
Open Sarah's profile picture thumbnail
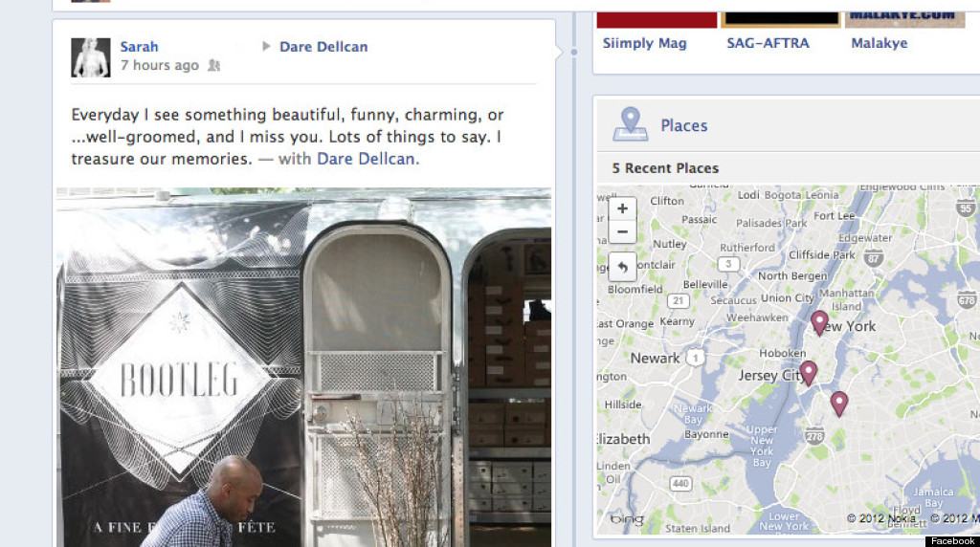click(x=91, y=57)
